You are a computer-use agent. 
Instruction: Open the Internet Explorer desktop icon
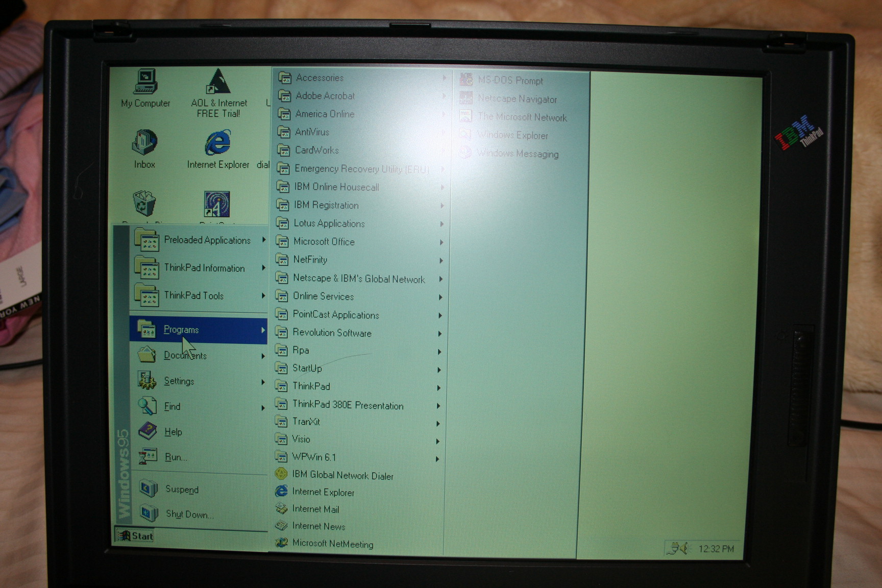tap(218, 149)
